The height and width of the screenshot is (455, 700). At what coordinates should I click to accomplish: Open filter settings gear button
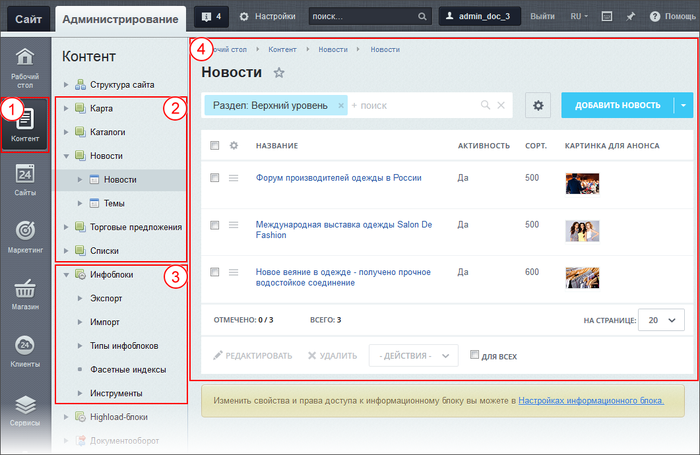click(x=538, y=105)
